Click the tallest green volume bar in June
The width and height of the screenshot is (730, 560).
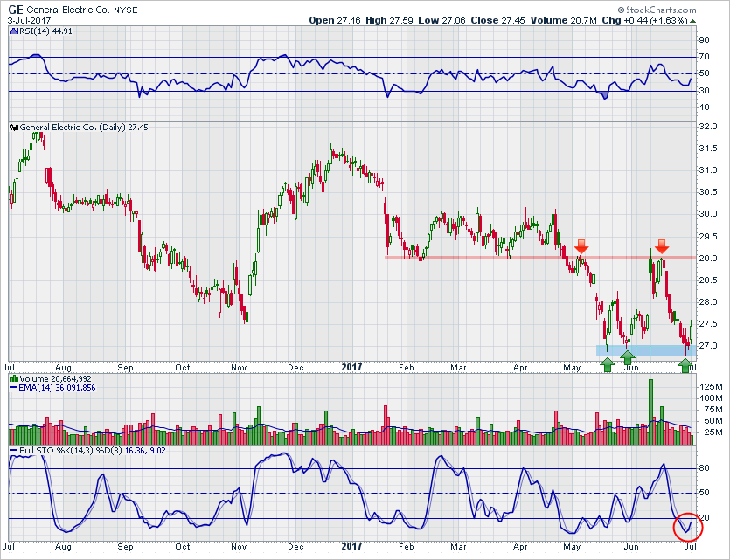pyautogui.click(x=650, y=412)
